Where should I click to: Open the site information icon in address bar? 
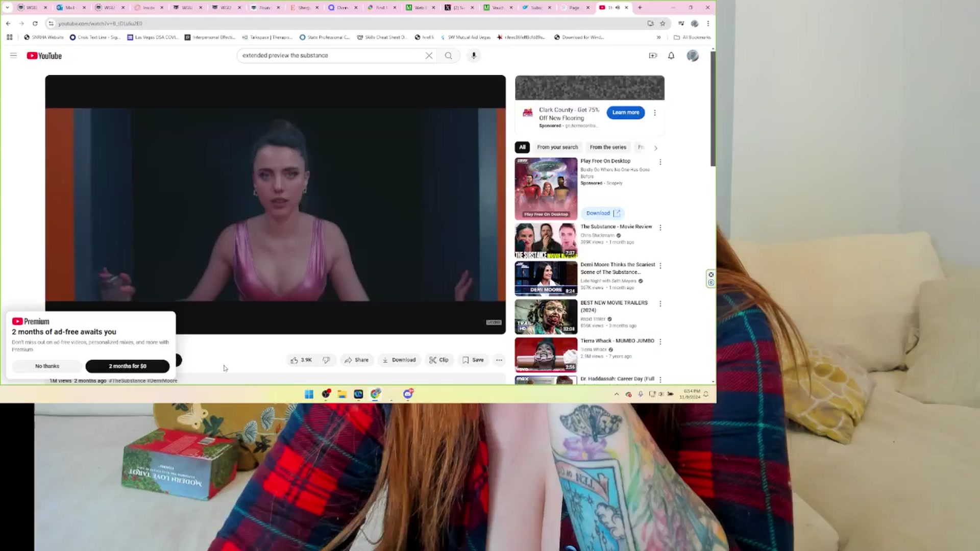point(51,23)
